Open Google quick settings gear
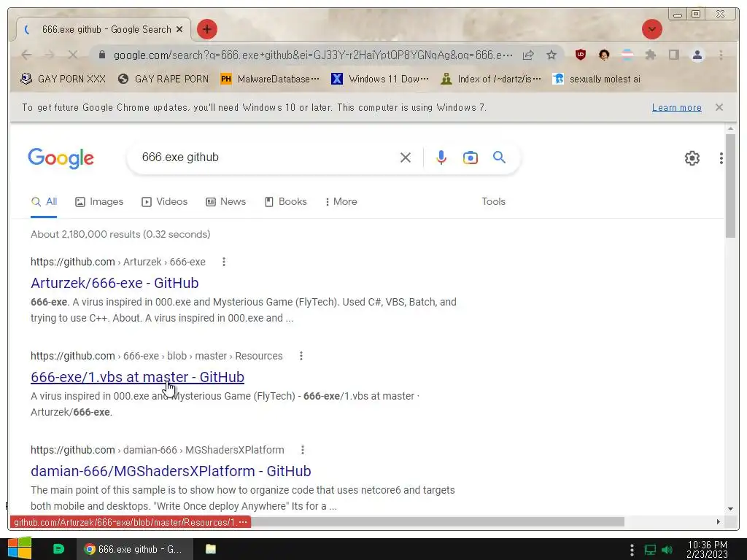 pos(692,158)
